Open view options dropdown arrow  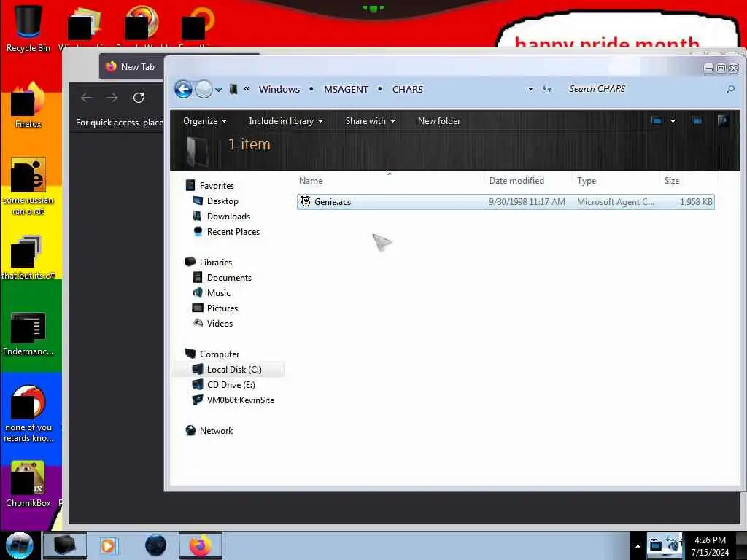(673, 121)
